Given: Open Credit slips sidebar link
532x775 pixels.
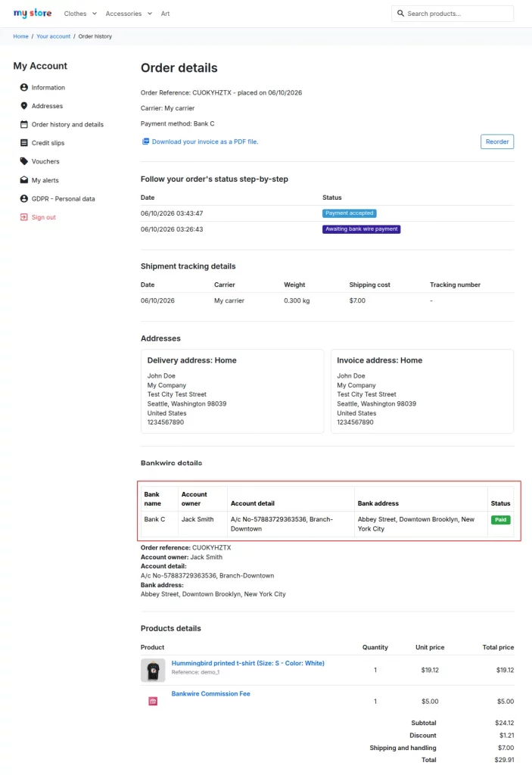Looking at the screenshot, I should pyautogui.click(x=48, y=143).
